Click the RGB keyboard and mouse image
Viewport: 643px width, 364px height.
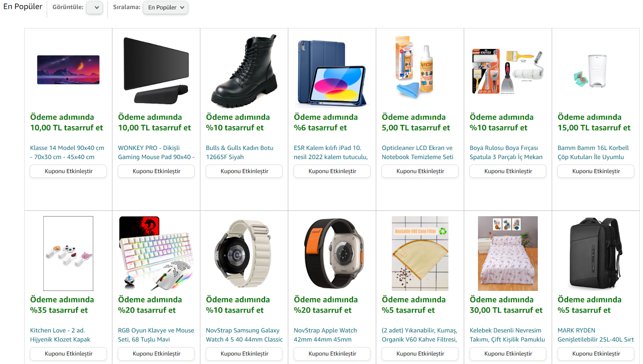(x=156, y=254)
